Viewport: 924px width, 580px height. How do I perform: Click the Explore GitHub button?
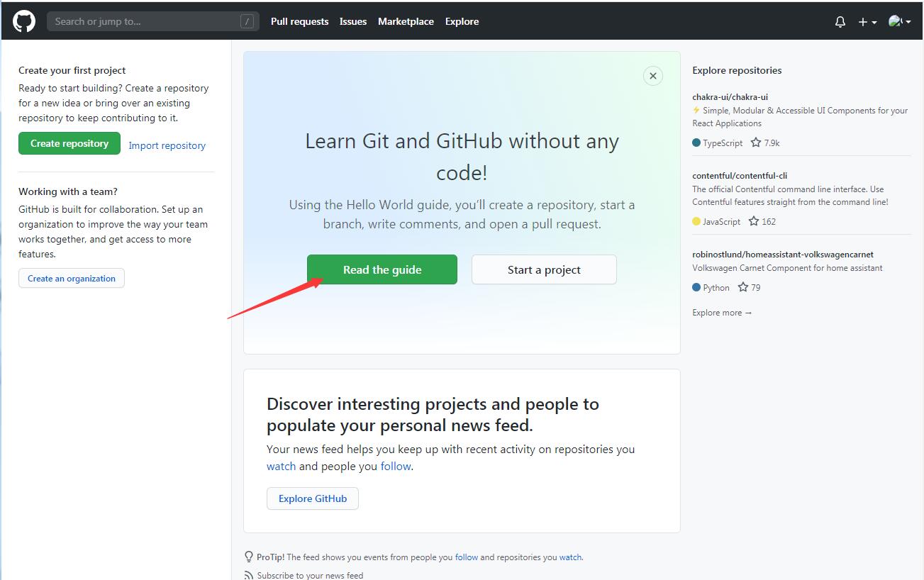point(313,498)
